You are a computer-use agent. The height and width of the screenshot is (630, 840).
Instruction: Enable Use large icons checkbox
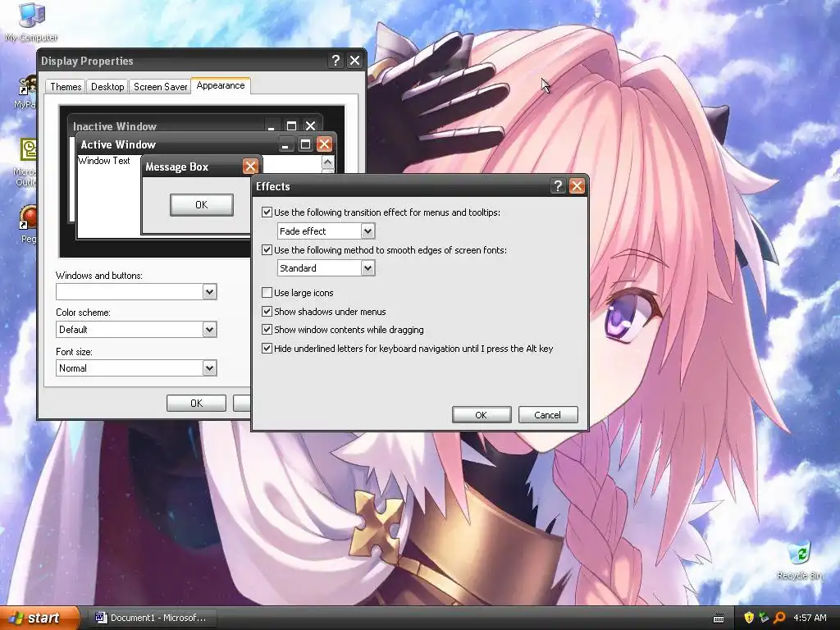pos(267,293)
